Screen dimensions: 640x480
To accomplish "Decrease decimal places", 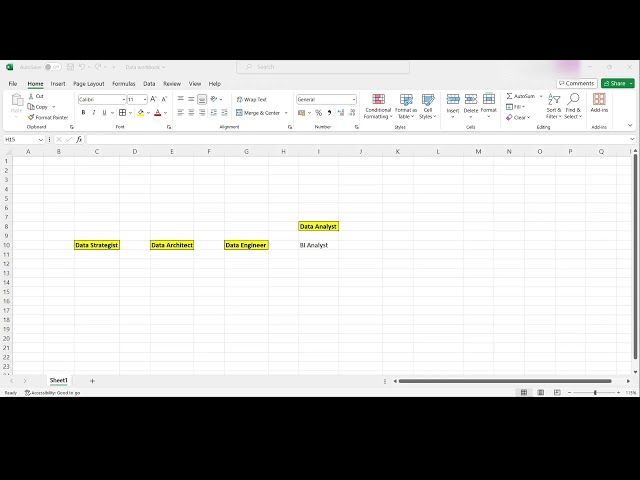I will click(352, 113).
